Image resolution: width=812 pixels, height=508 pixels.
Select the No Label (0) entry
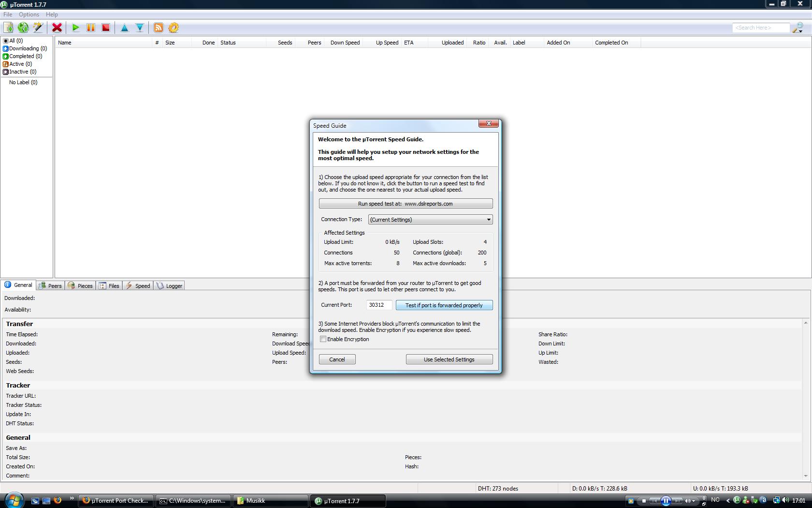pos(23,82)
